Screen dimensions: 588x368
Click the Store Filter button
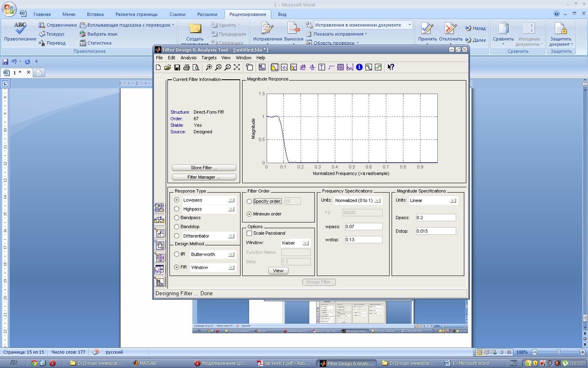[204, 168]
